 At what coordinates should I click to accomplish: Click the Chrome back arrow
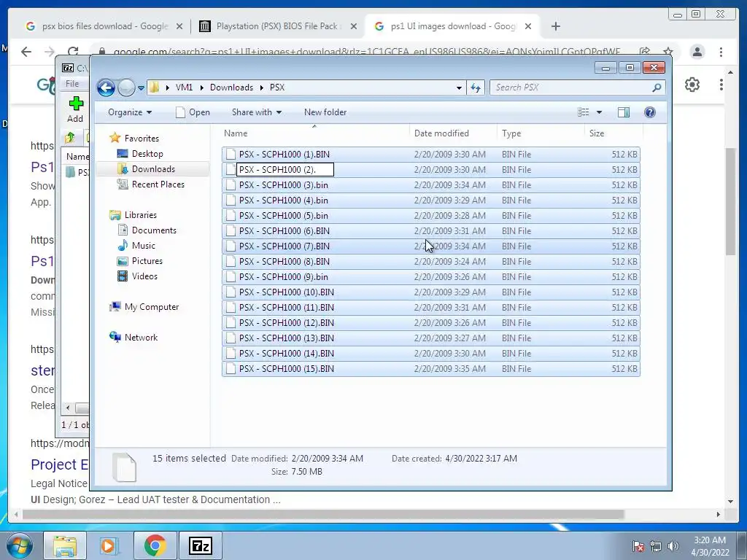(26, 52)
